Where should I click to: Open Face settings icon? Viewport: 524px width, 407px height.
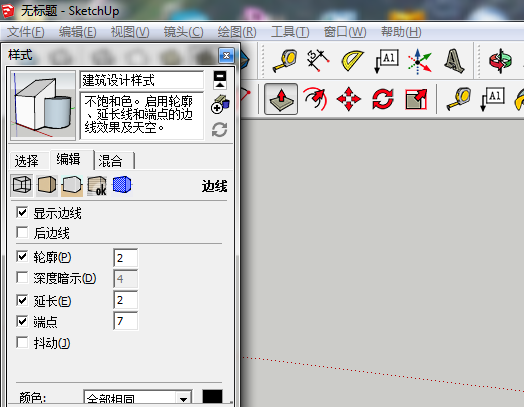[47, 185]
